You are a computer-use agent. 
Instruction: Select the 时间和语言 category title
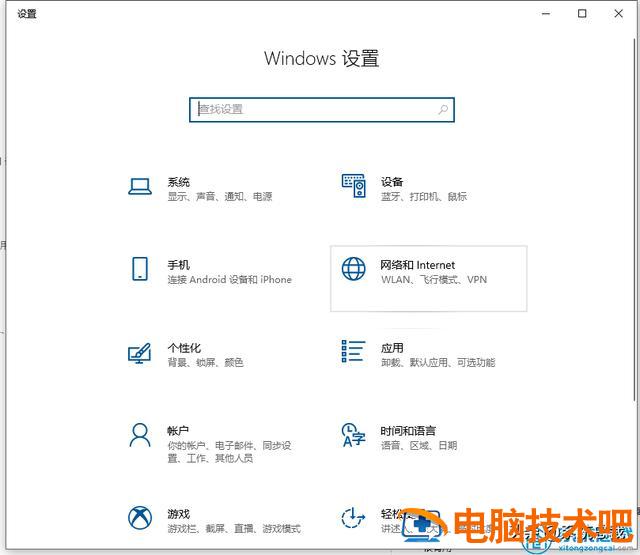[x=408, y=431]
